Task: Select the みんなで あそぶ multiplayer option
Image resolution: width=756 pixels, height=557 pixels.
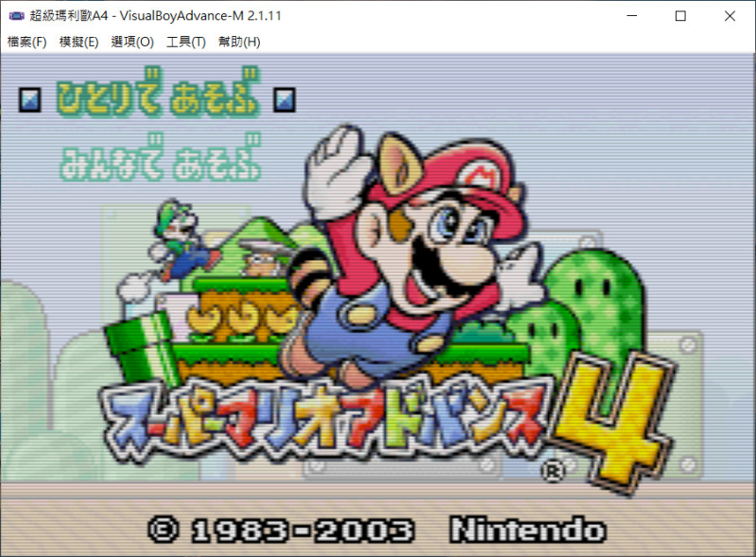Action: [x=160, y=157]
